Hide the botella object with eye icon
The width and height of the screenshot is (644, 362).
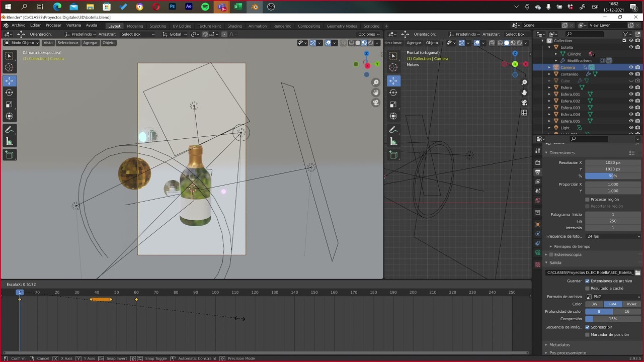(x=631, y=47)
